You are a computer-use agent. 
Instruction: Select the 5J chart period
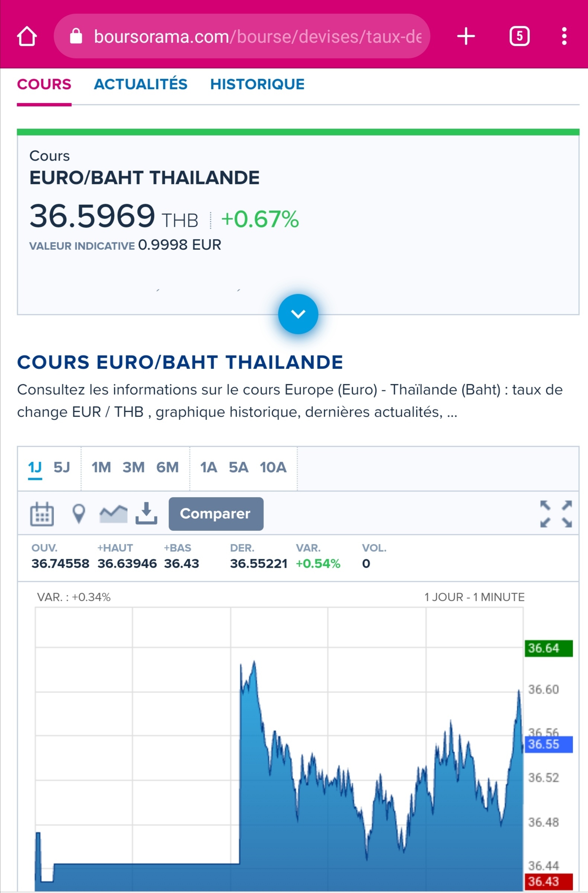click(x=62, y=468)
